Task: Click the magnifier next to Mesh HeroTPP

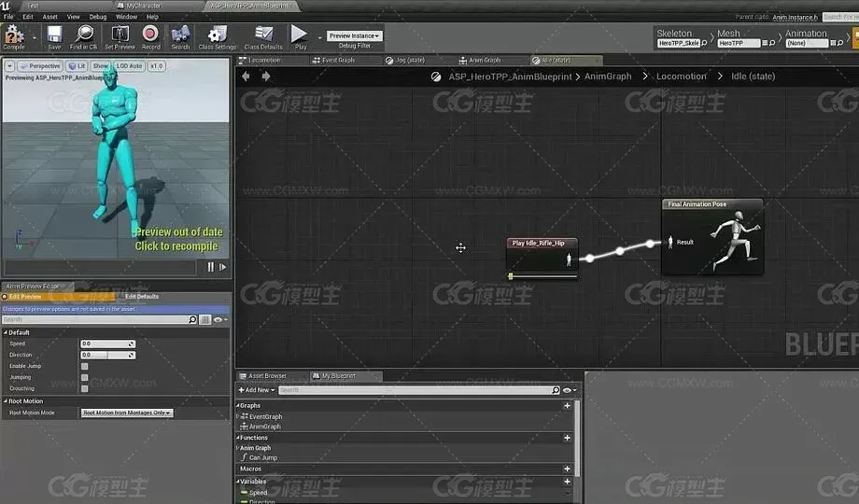Action: coord(772,43)
